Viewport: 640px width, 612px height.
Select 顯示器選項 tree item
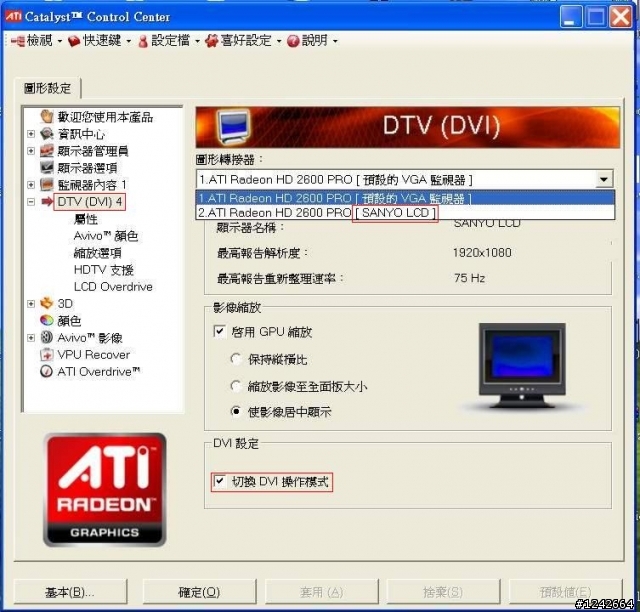pos(87,168)
